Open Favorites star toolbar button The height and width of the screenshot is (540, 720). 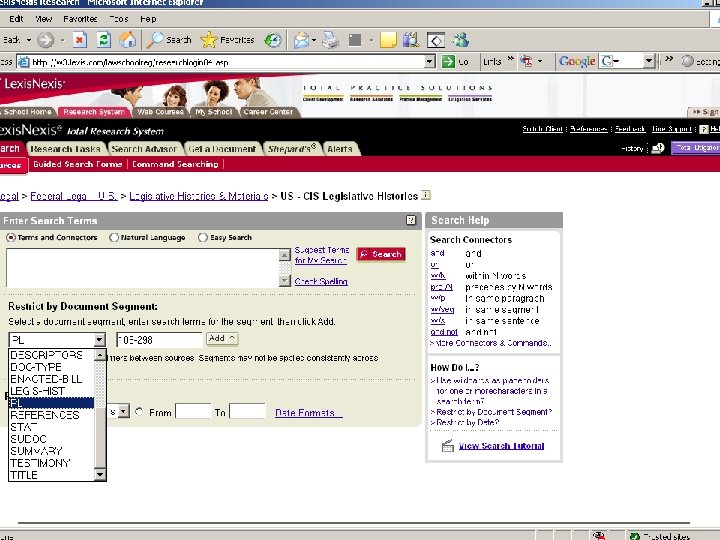point(227,40)
